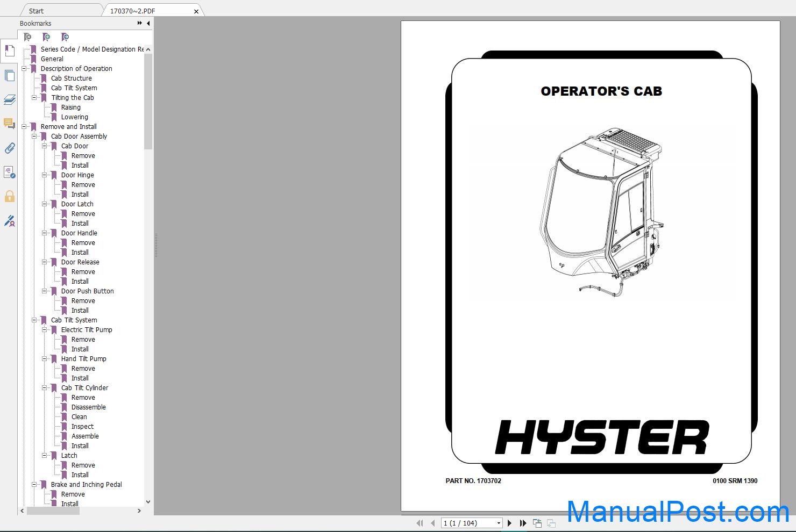This screenshot has width=796, height=532.
Task: Click the delete bookmark icon
Action: pyautogui.click(x=27, y=37)
